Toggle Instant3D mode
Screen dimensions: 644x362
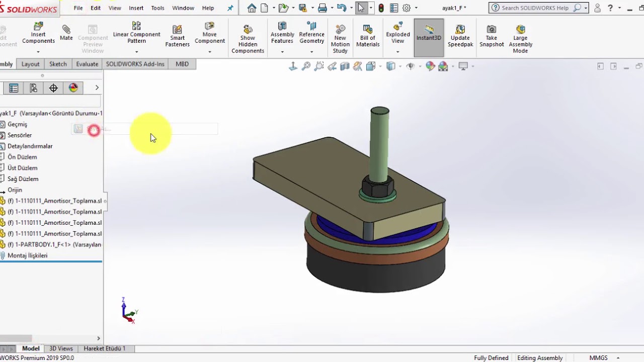[429, 37]
